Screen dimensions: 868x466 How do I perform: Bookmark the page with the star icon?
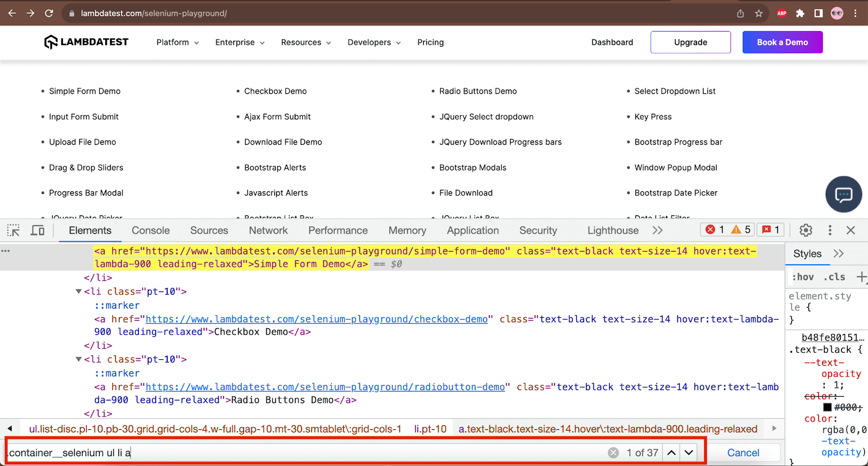point(759,14)
